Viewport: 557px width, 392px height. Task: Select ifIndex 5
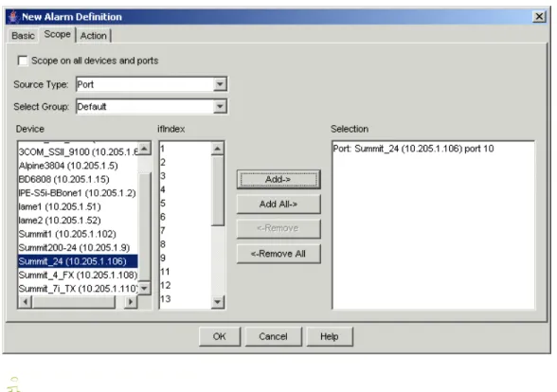click(185, 204)
